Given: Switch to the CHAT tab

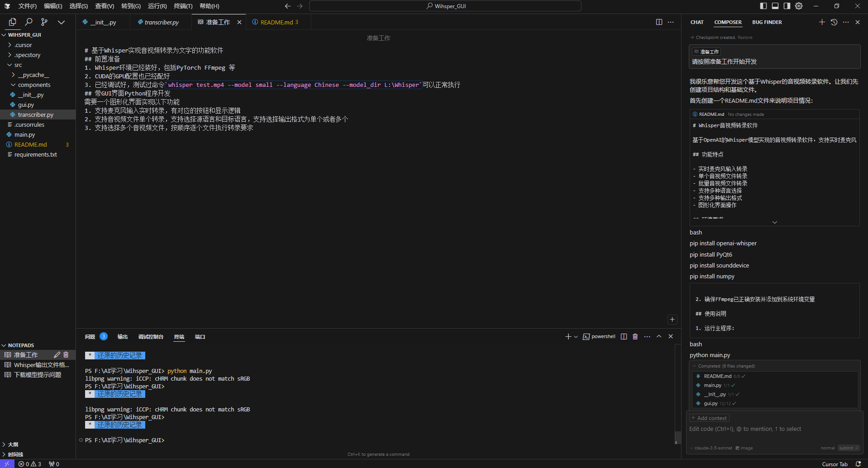Looking at the screenshot, I should tap(697, 22).
